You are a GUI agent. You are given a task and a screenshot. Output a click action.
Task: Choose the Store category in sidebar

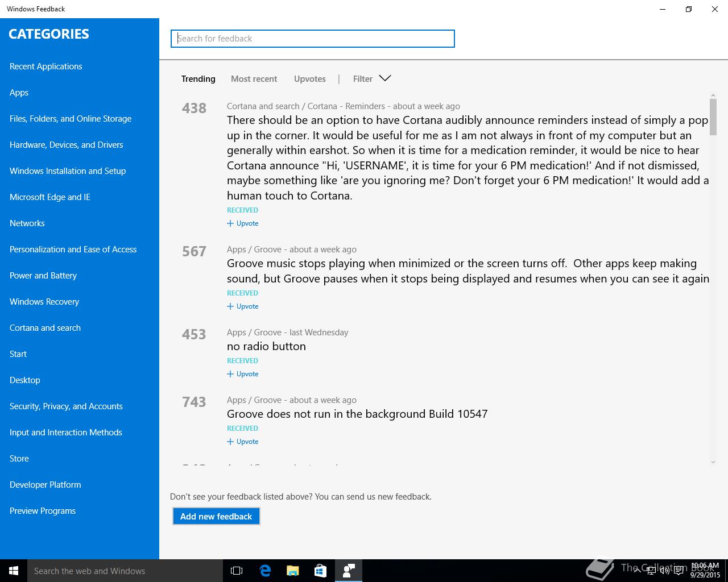(x=19, y=459)
